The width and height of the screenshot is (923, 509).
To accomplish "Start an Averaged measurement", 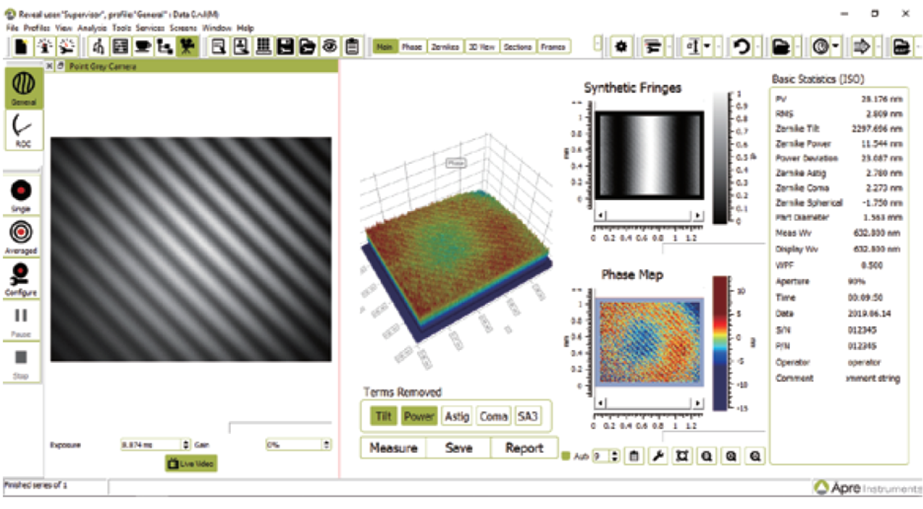I will pyautogui.click(x=22, y=236).
